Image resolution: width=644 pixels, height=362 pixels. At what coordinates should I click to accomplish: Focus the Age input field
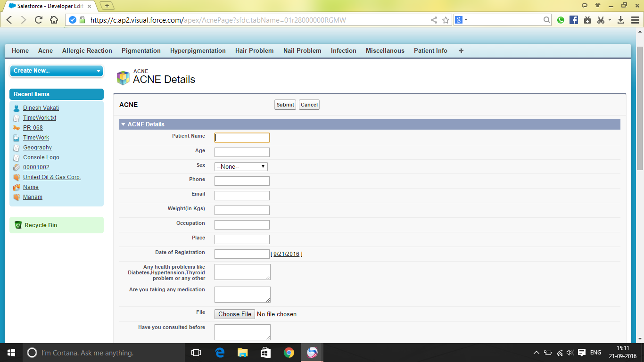242,152
